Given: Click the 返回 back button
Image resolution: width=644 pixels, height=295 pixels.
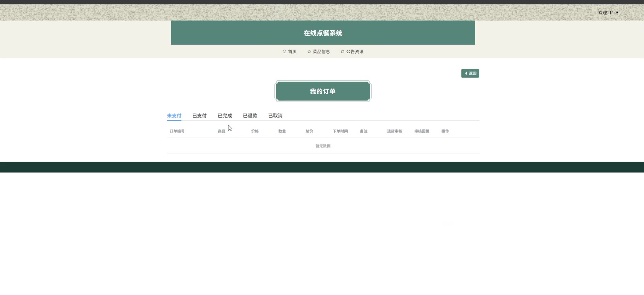Looking at the screenshot, I should [x=470, y=73].
